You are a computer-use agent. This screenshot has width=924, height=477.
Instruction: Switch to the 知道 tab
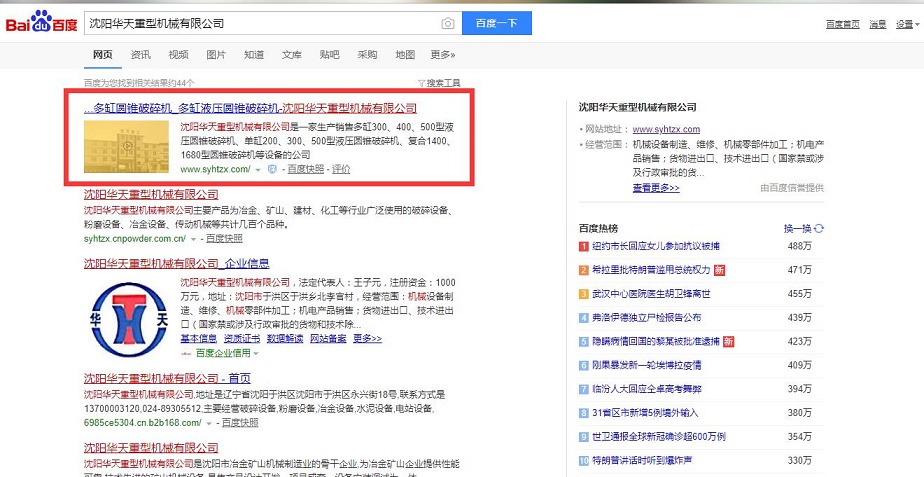tap(254, 55)
